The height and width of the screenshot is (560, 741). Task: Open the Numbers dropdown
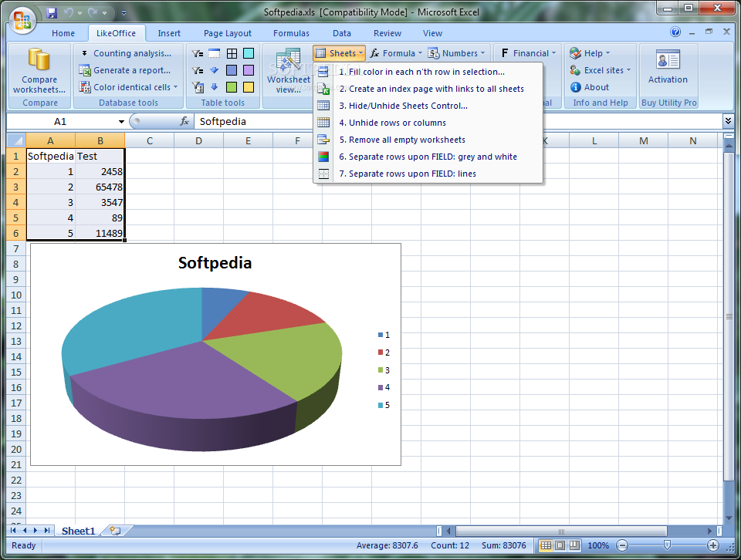(458, 53)
